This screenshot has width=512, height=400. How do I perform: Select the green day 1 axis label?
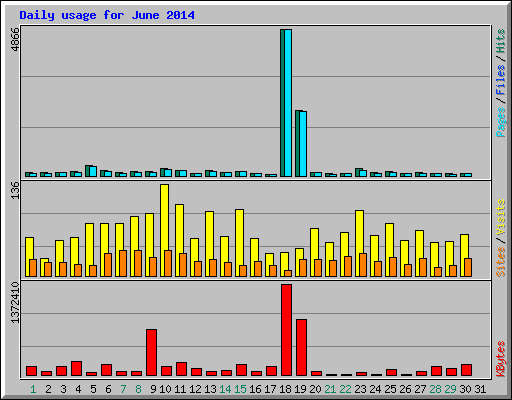33,389
